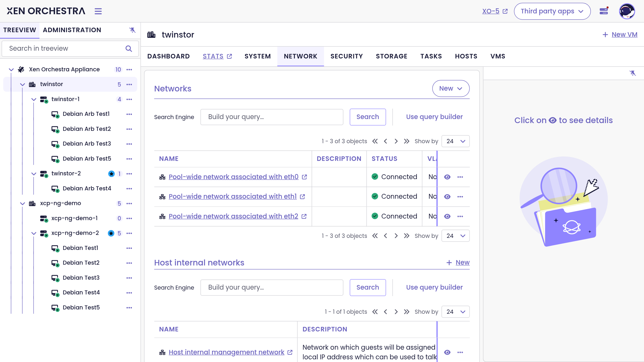Click Search button in Networks section
Image resolution: width=644 pixels, height=362 pixels.
pyautogui.click(x=368, y=117)
